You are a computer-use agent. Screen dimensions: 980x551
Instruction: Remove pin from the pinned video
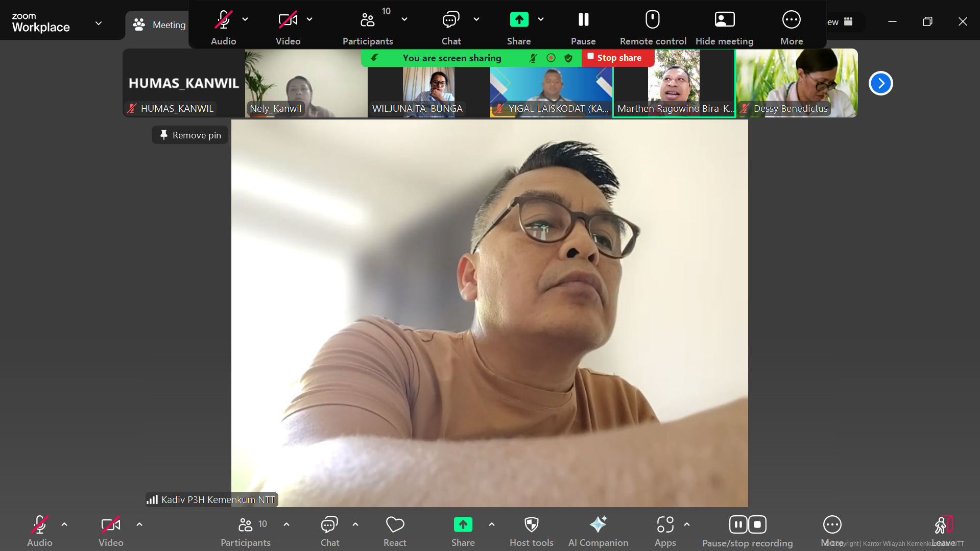click(189, 134)
